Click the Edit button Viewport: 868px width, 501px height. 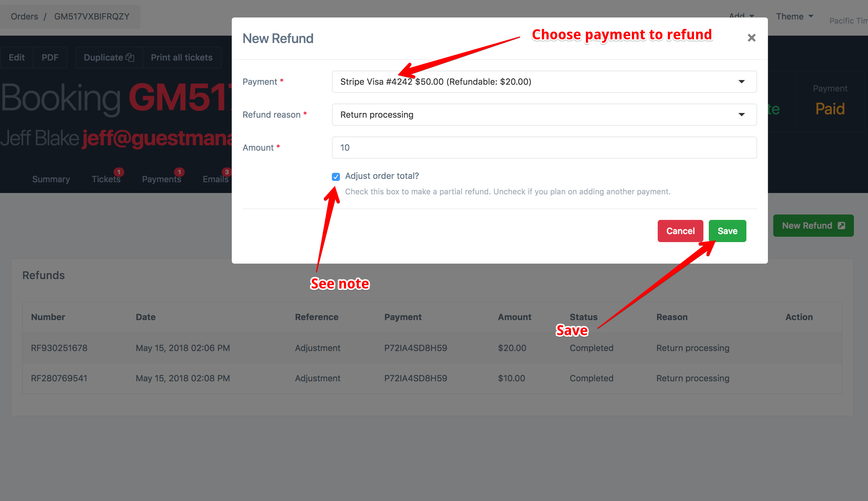[x=16, y=57]
